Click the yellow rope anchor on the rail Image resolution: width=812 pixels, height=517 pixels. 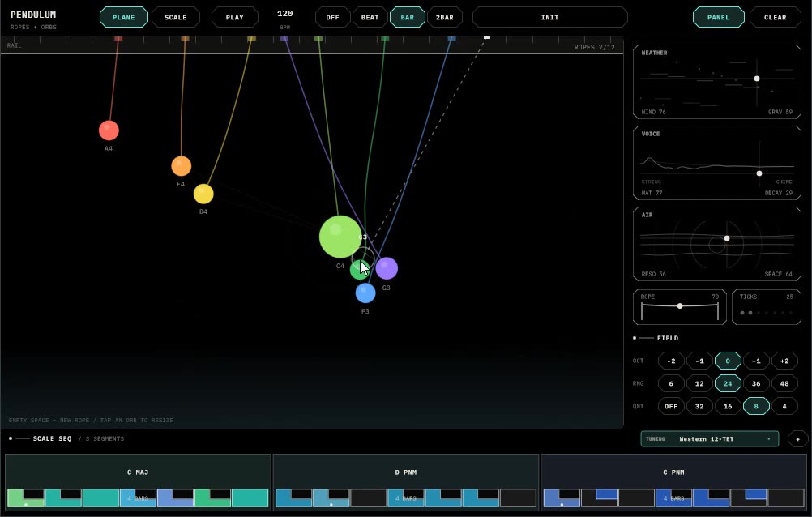coord(252,38)
